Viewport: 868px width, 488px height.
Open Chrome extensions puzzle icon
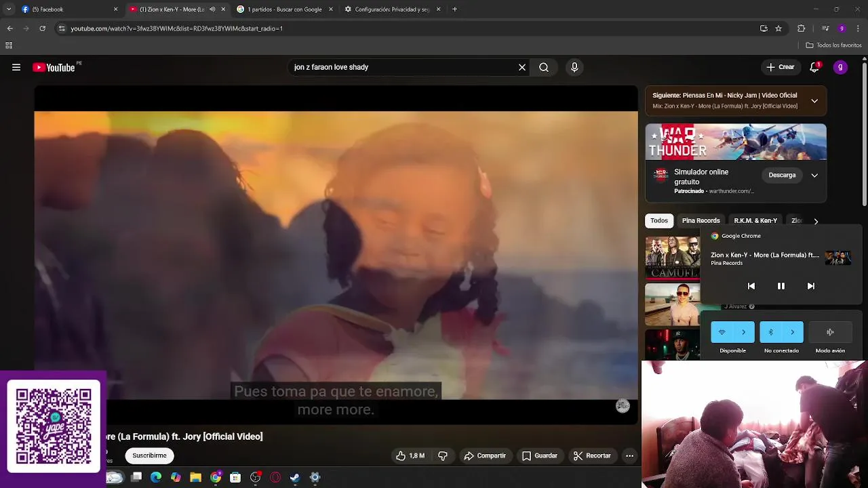[802, 28]
